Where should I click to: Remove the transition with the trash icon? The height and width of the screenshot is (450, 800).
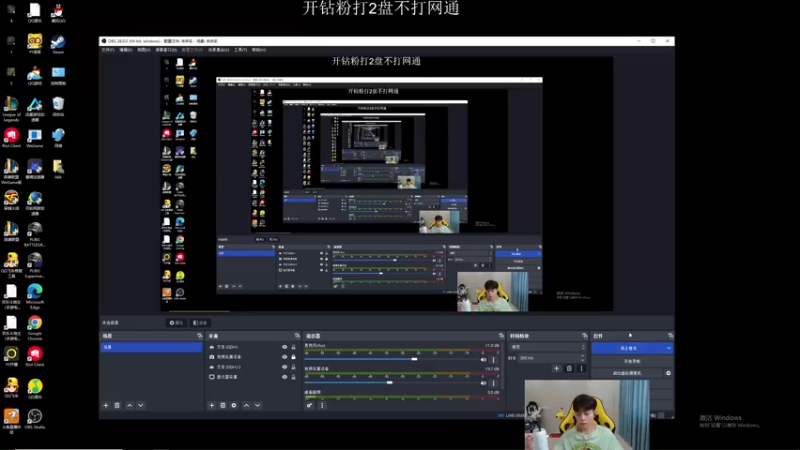(x=569, y=368)
